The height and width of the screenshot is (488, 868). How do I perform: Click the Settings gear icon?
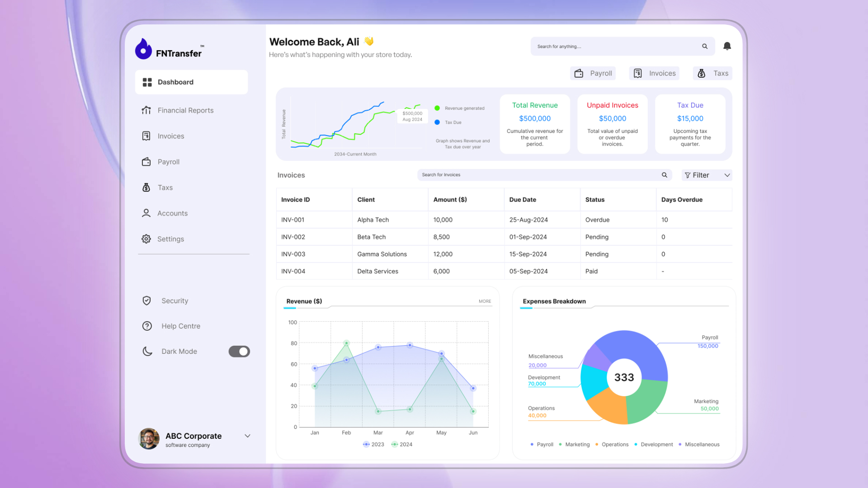point(146,239)
